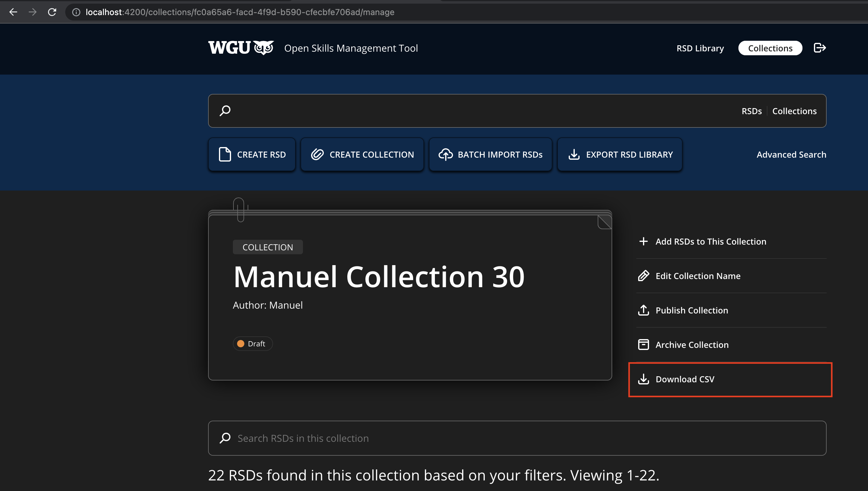Open Batch Import RSDs
868x491 pixels.
(490, 154)
